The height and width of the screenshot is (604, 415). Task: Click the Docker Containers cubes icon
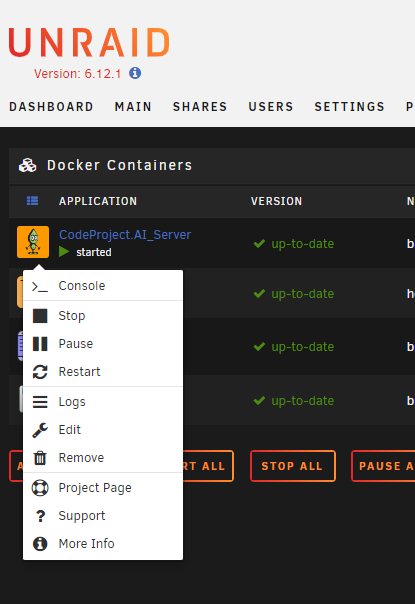[x=28, y=165]
